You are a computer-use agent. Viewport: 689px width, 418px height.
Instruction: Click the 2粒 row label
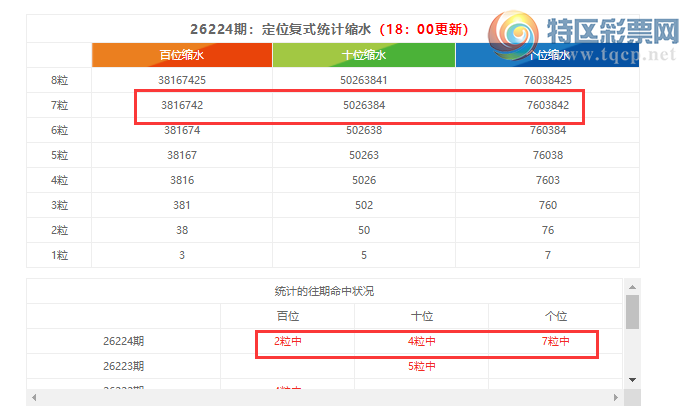(59, 230)
